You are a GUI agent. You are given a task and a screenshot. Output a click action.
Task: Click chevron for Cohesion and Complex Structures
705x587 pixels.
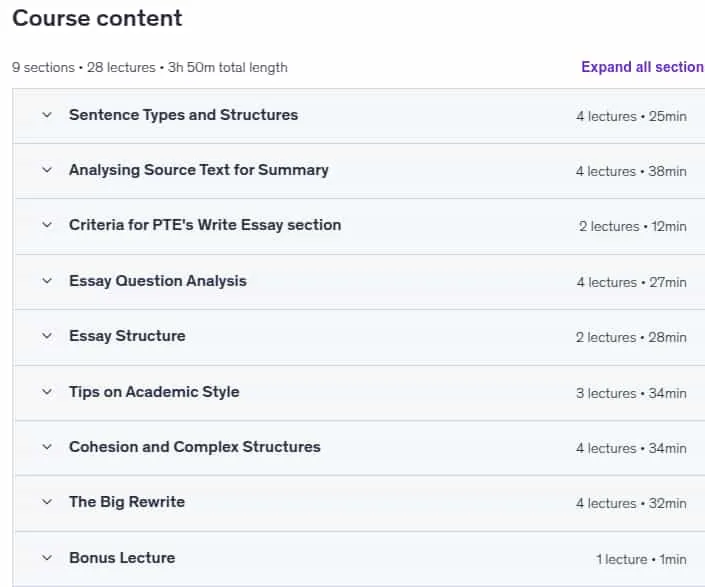[x=47, y=447]
